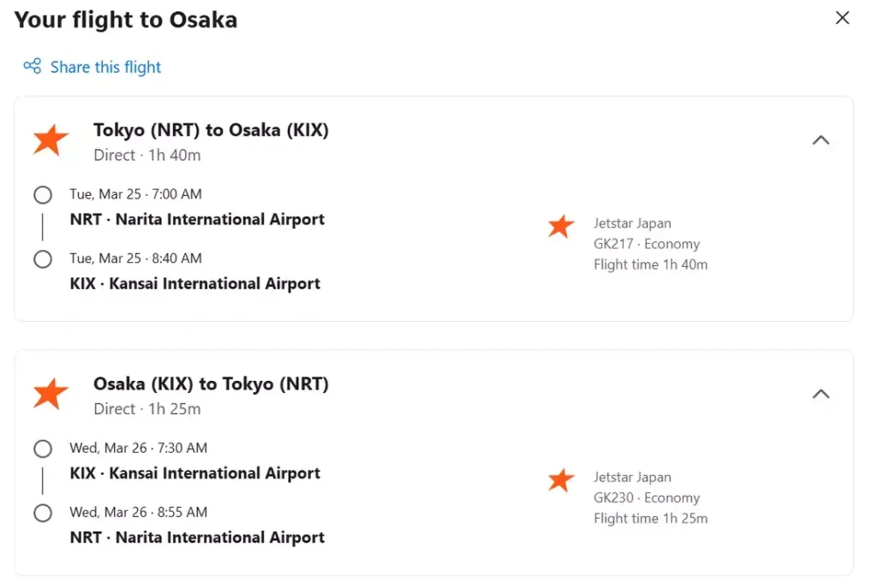Click the departure circle marker for Mar 25 7:00 AM
Image resolution: width=877 pixels, height=588 pixels.
[x=43, y=195]
